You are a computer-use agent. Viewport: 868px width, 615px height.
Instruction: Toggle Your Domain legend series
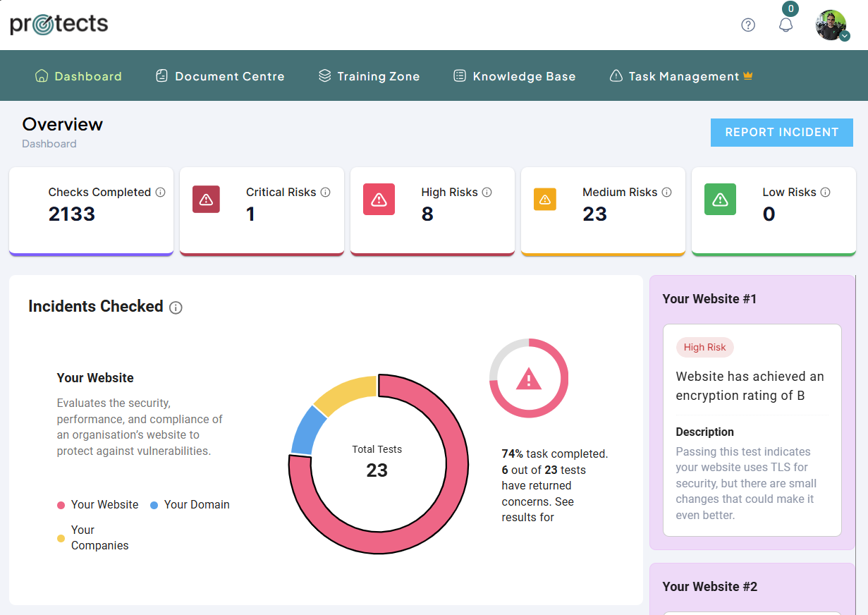coord(190,505)
